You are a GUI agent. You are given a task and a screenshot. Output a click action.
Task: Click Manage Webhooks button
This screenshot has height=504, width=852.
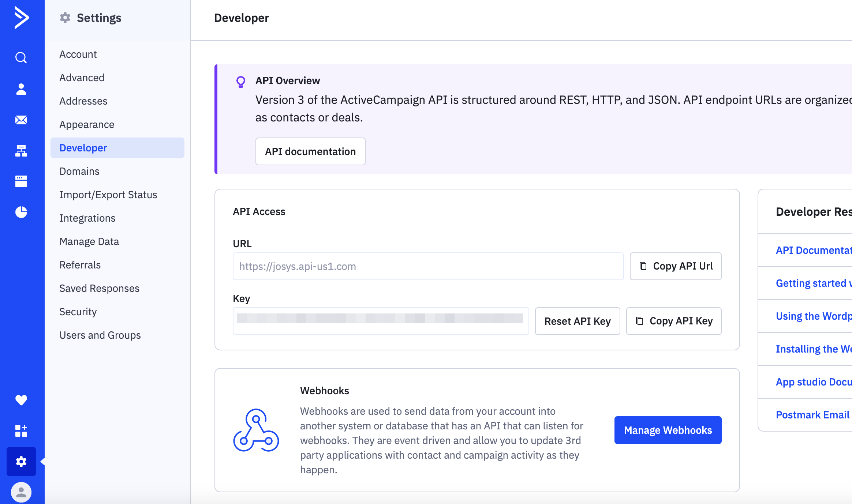coord(668,430)
